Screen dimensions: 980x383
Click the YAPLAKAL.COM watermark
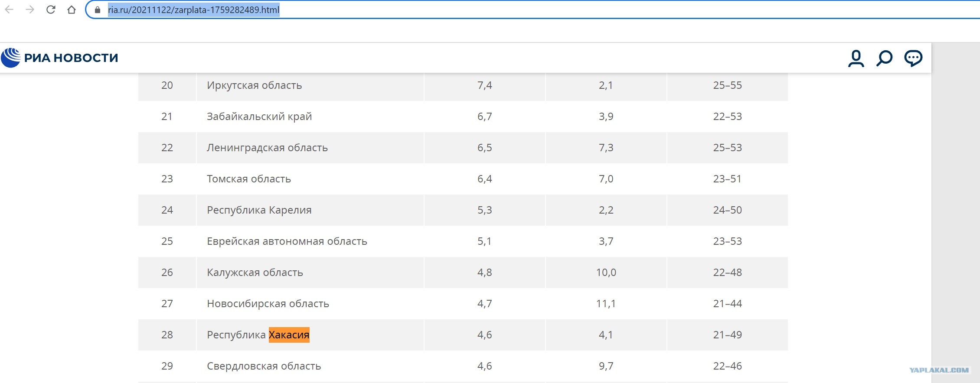coord(939,370)
